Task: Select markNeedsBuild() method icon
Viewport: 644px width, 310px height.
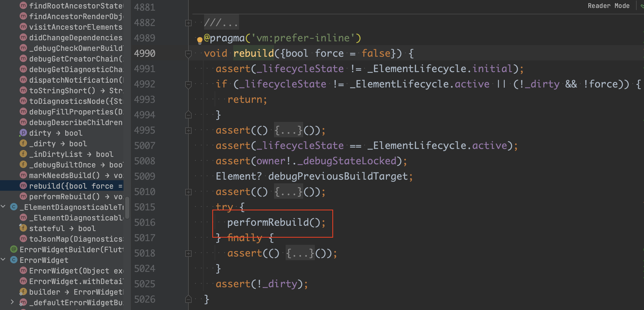Action: click(23, 175)
